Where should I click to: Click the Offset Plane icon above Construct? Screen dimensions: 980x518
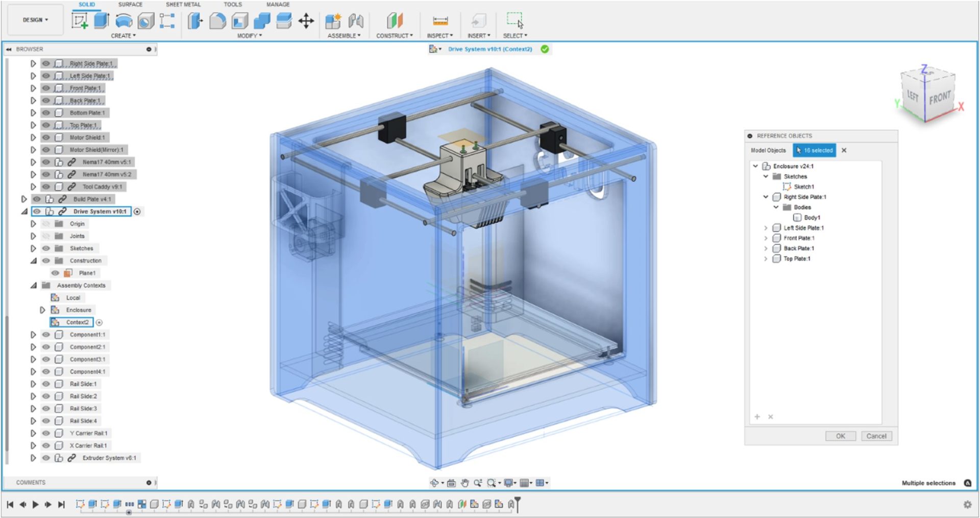tap(394, 21)
